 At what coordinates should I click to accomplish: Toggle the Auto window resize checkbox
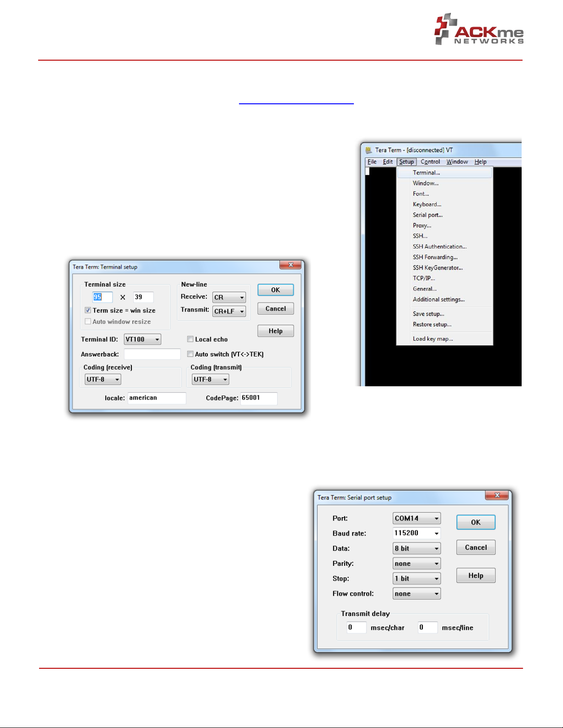pos(88,322)
